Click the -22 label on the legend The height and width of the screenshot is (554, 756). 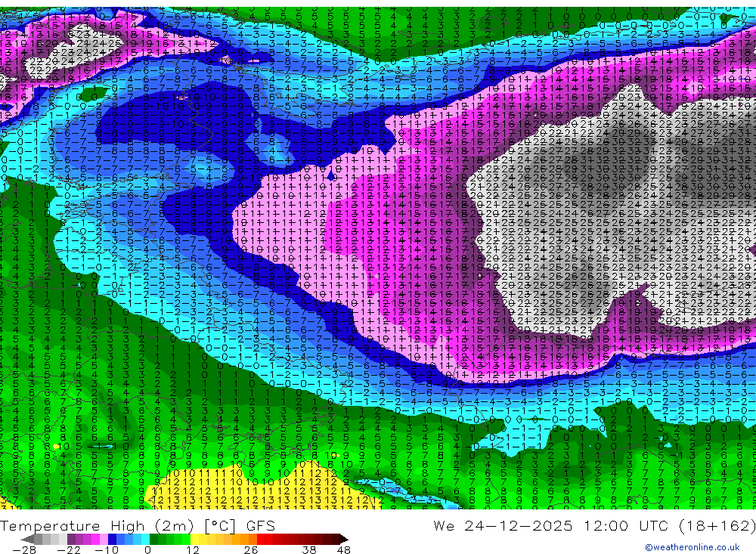click(69, 550)
